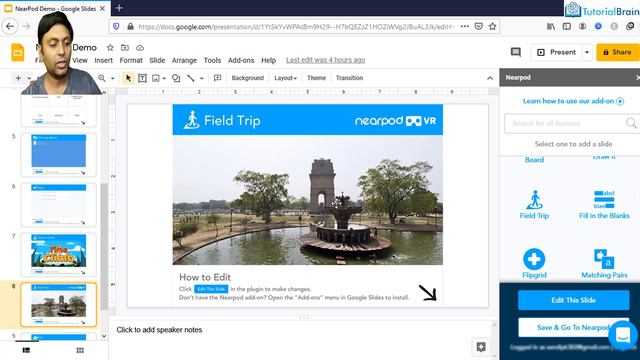
Task: Open line type dropdown arrow
Action: coord(202,78)
